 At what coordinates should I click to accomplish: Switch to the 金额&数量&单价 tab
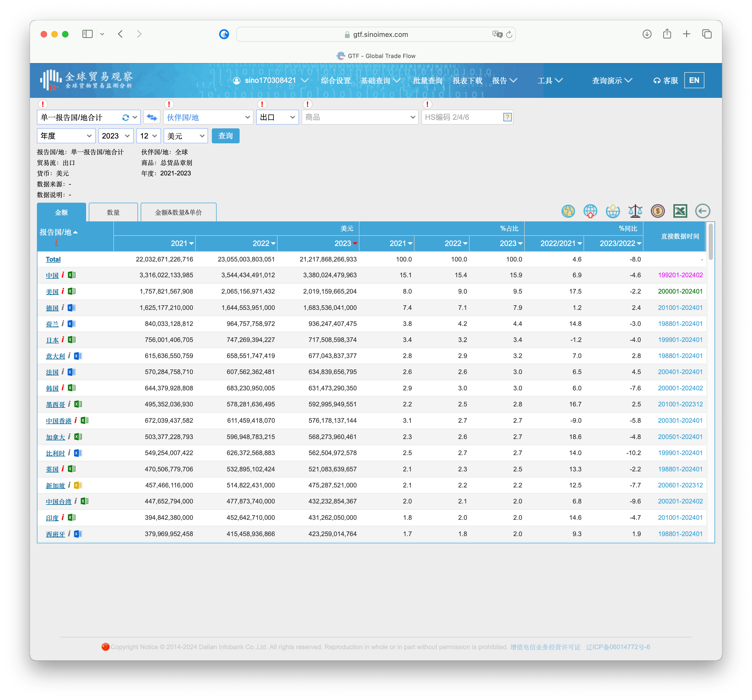pyautogui.click(x=178, y=212)
